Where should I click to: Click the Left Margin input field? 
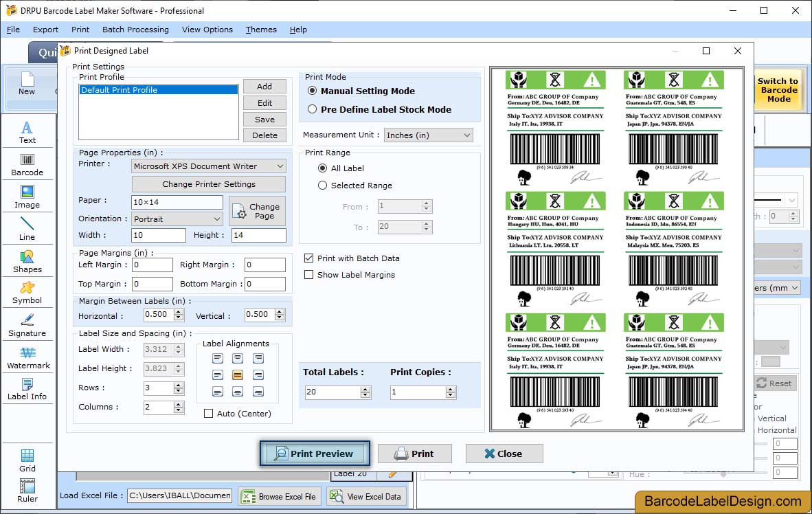coord(153,265)
